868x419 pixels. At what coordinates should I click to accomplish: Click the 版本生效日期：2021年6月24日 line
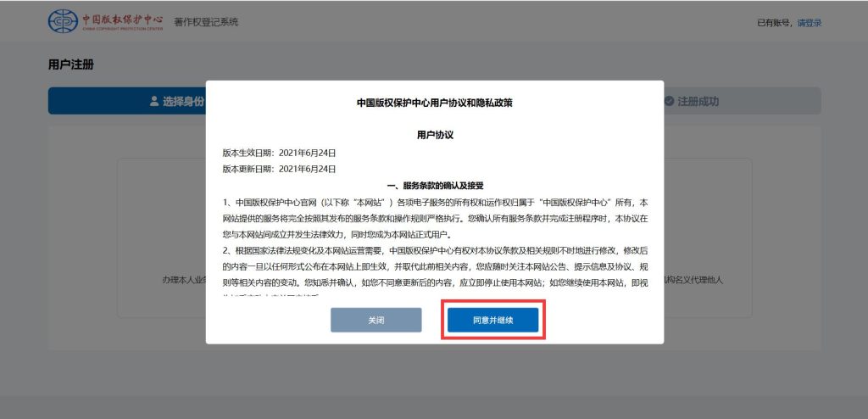click(x=279, y=152)
